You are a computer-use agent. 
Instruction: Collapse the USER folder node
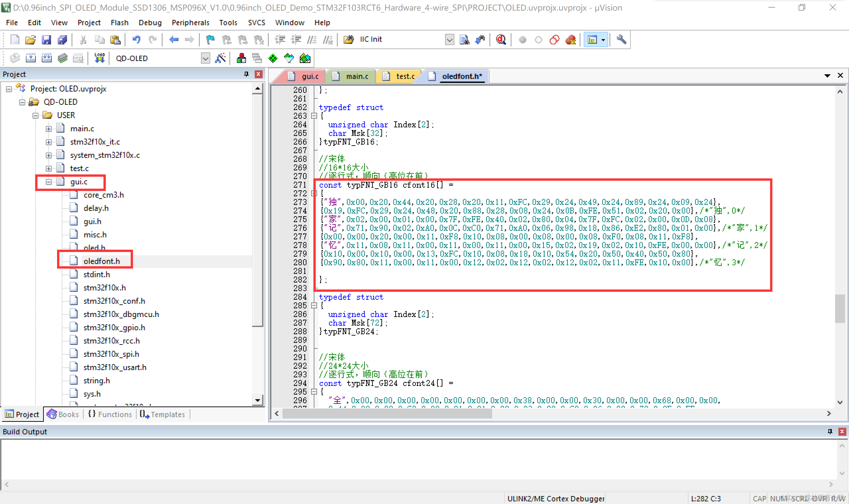pos(35,115)
